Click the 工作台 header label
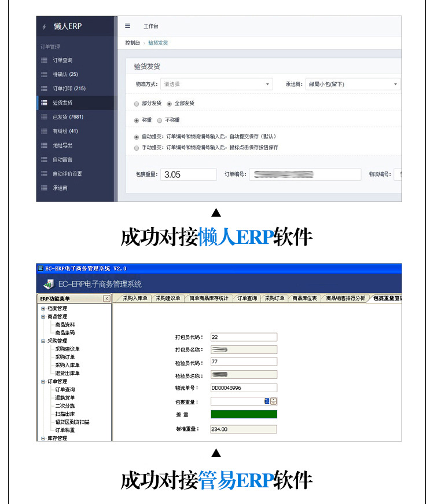Viewport: 434px width, 504px height. coord(150,26)
